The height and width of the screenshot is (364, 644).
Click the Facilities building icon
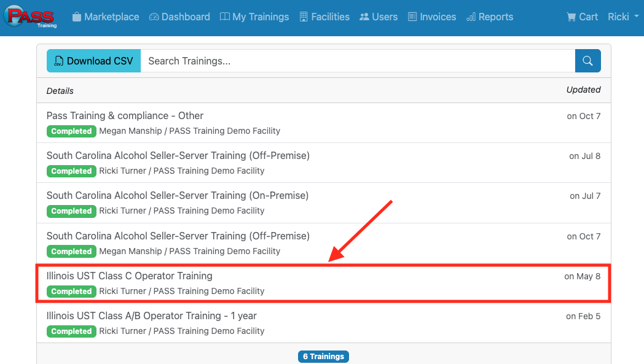coord(304,17)
